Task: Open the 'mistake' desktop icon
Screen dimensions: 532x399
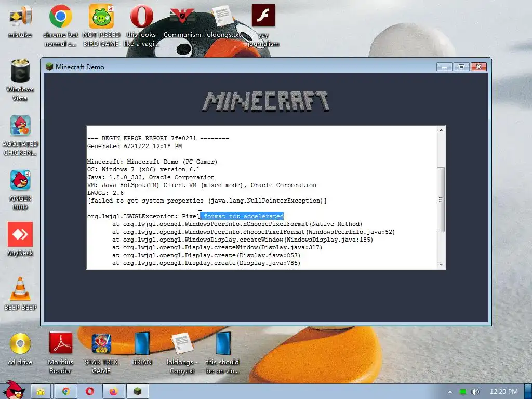Action: tap(20, 21)
